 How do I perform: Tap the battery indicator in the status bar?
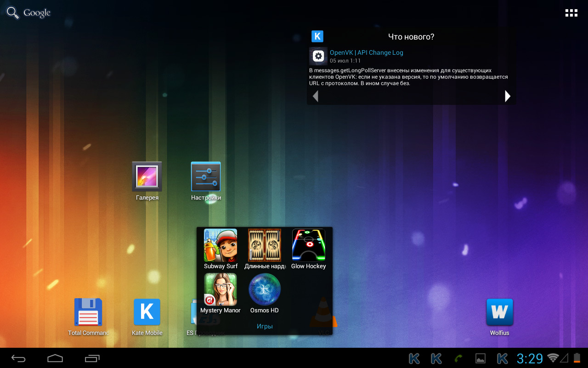pyautogui.click(x=577, y=358)
